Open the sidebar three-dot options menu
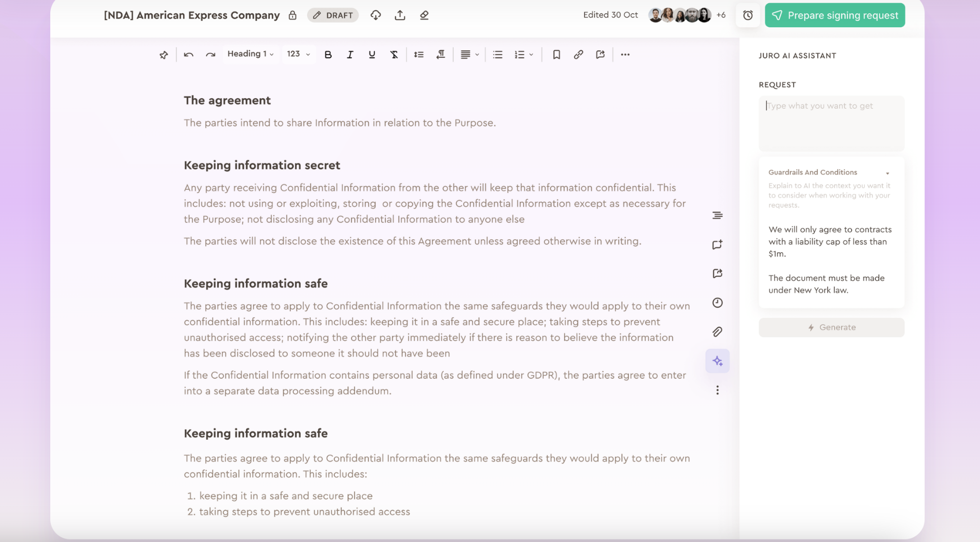980x542 pixels. pos(717,390)
